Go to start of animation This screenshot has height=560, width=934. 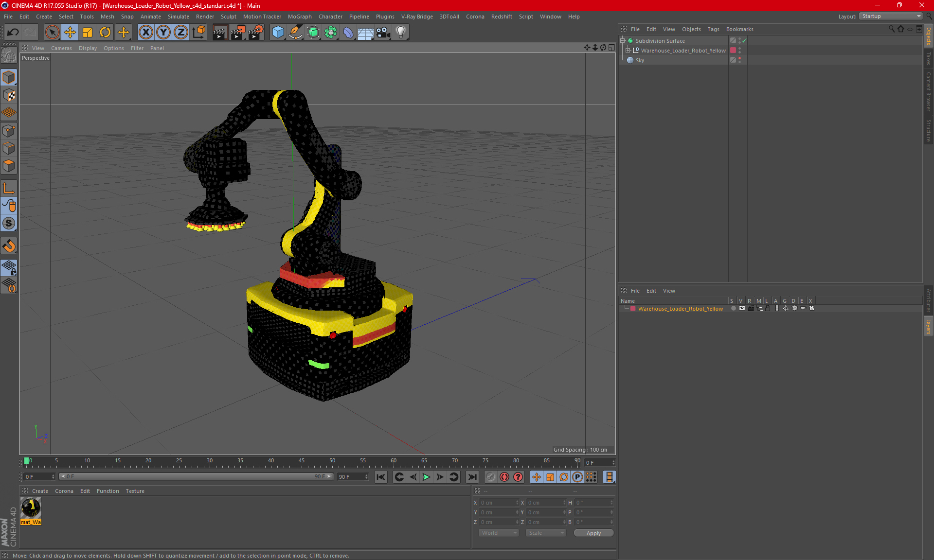[x=381, y=477]
